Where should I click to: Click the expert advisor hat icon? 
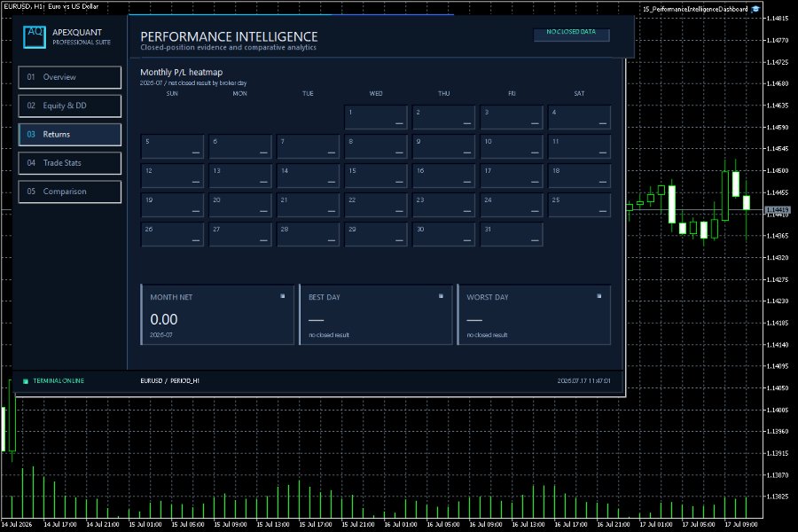click(x=755, y=9)
